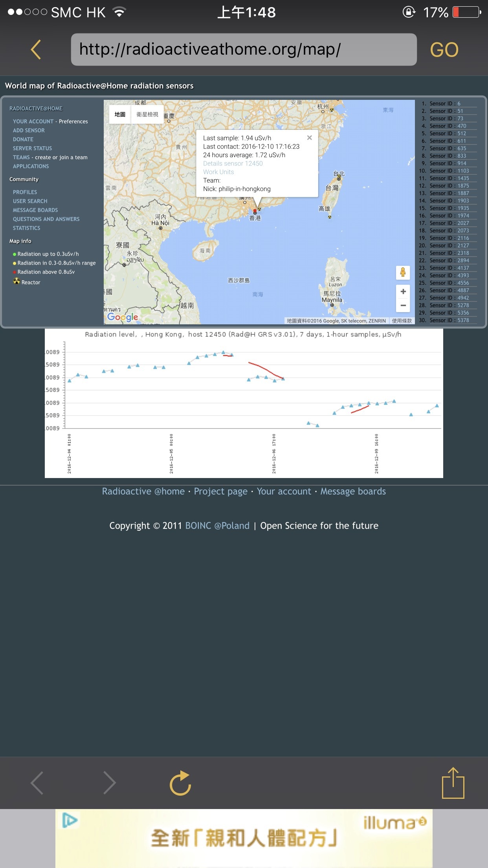488x868 pixels.
Task: Open USER SEARCH link
Action: coord(30,201)
